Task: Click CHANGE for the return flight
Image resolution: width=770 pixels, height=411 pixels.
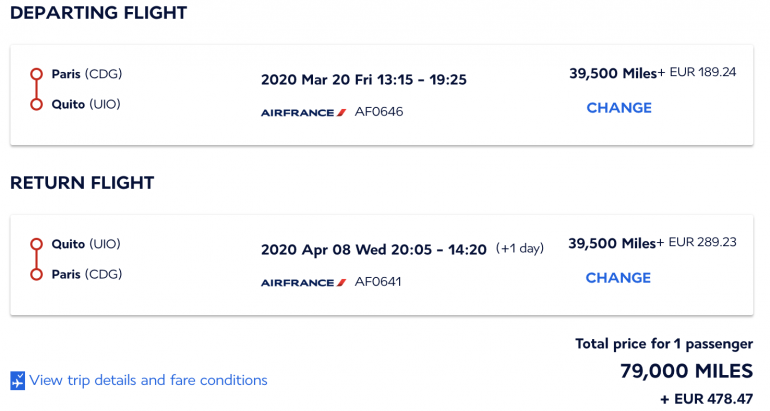Action: [619, 278]
